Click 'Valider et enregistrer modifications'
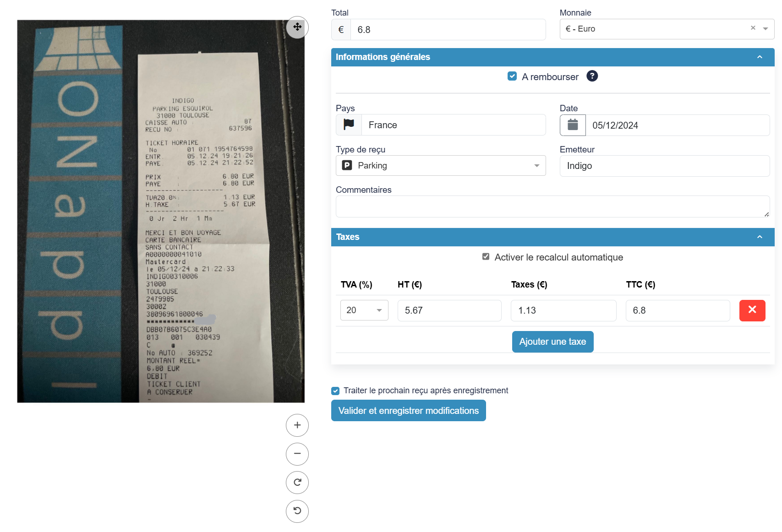Image resolution: width=782 pixels, height=532 pixels. [408, 410]
